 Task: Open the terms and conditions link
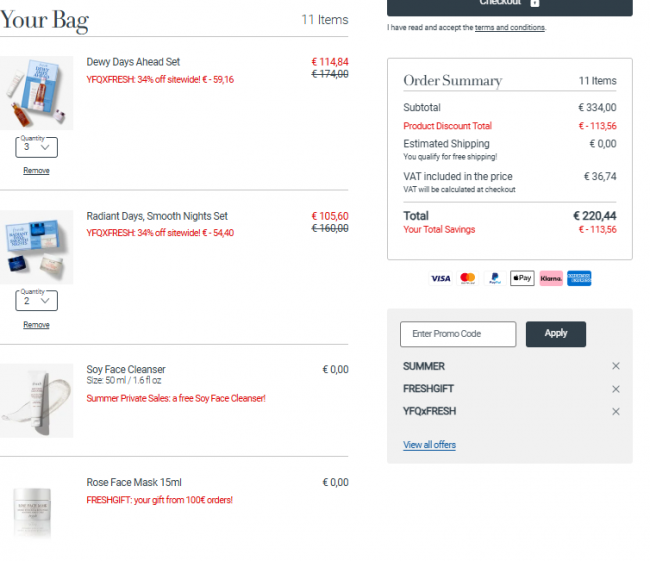point(510,27)
